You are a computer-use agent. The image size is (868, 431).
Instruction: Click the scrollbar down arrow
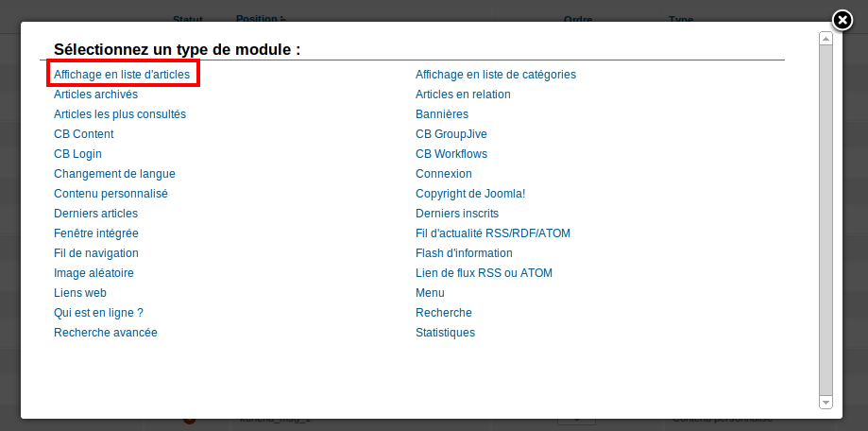[825, 403]
